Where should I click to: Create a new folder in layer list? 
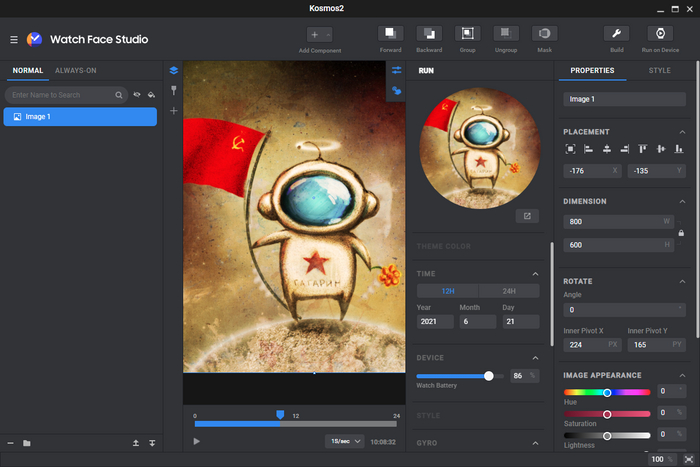(27, 443)
